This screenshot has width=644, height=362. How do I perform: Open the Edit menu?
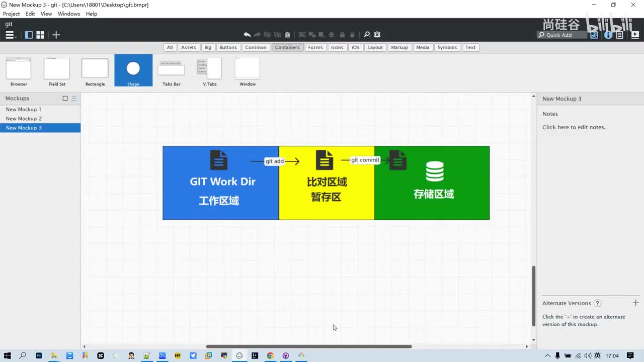30,14
